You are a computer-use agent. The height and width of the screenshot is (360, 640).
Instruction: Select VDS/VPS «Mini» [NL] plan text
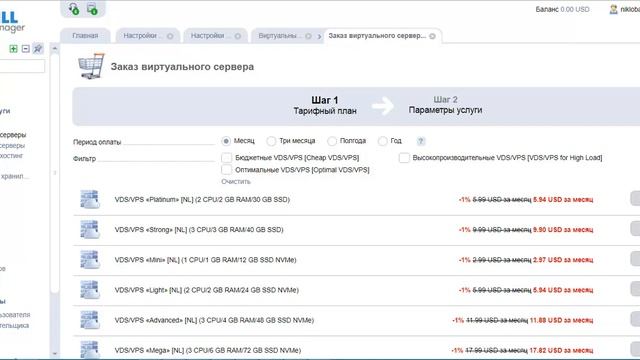click(205, 260)
